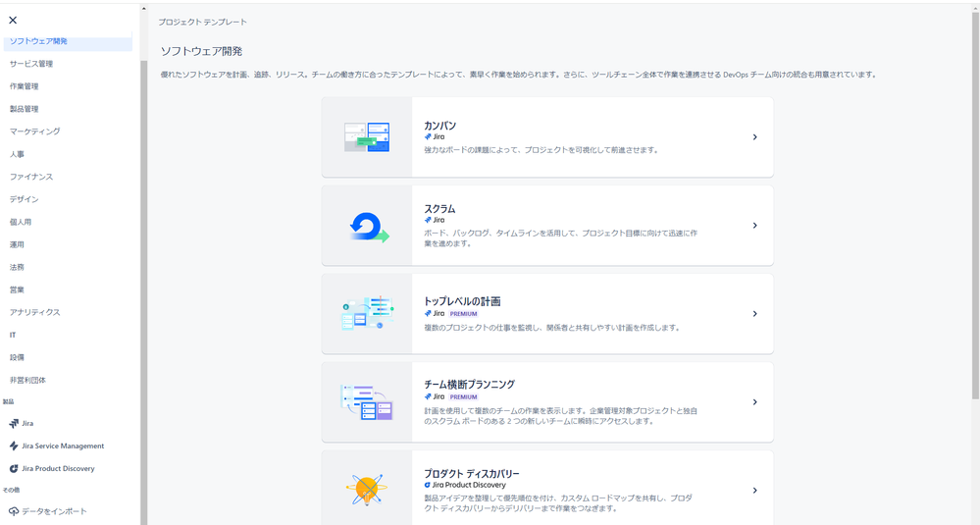Select the カンバン template title

pos(440,126)
